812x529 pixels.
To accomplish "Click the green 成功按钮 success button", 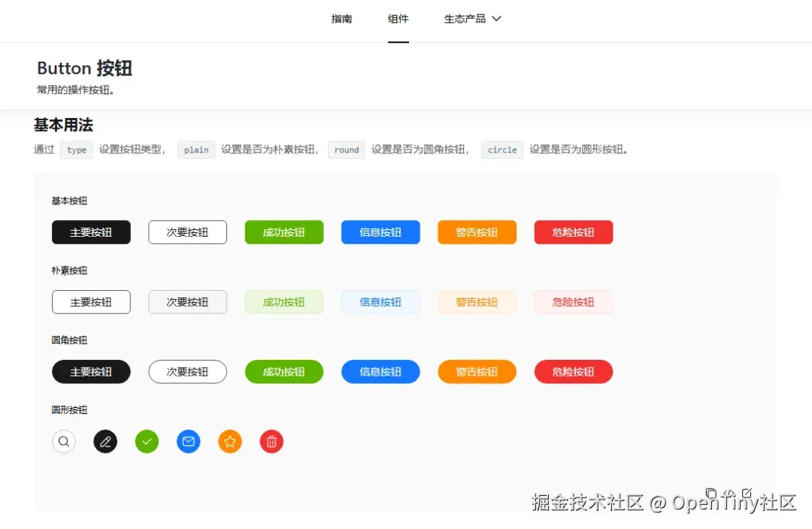I will pyautogui.click(x=283, y=232).
